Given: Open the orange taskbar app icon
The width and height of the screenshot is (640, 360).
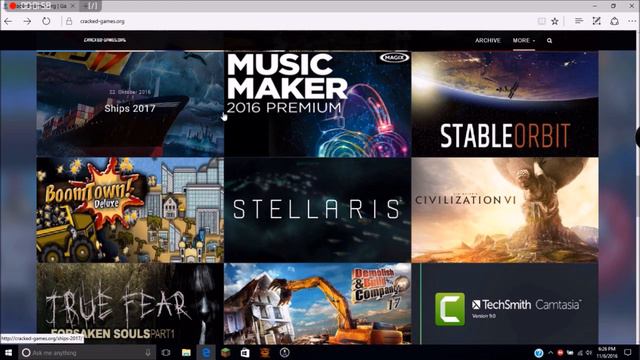Looking at the screenshot, I should point(265,353).
